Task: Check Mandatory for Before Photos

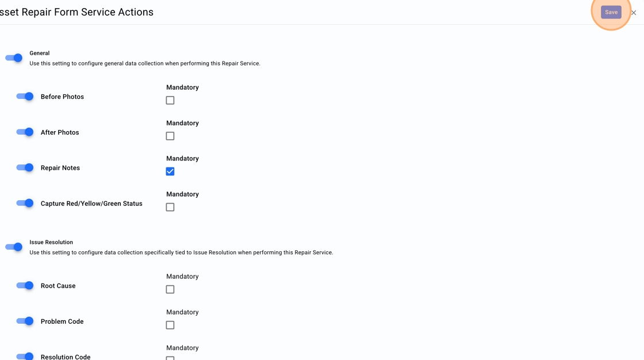Action: click(170, 101)
